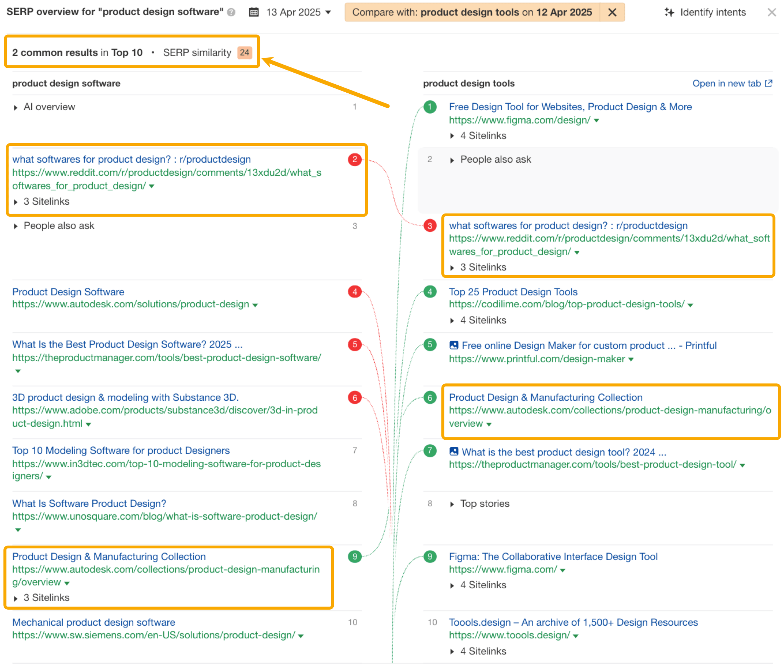Screen dimensions: 784x672
Task: Click the calendar icon next to the date
Action: pyautogui.click(x=253, y=12)
